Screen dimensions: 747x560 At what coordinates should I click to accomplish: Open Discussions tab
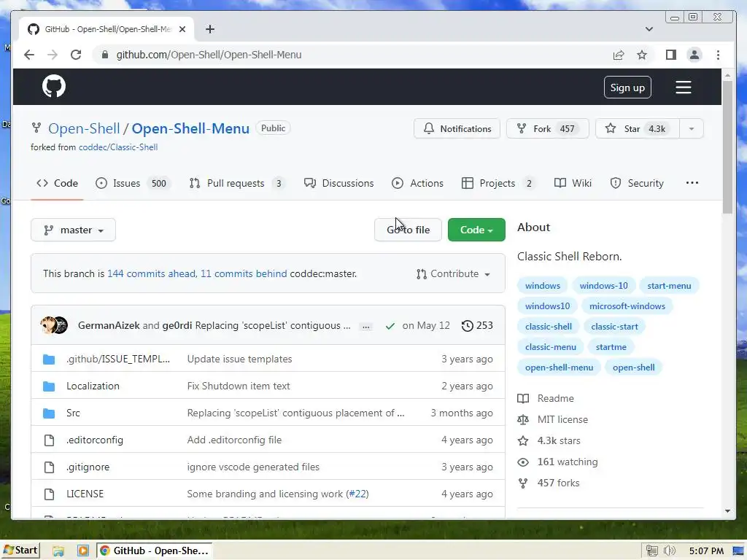point(338,183)
